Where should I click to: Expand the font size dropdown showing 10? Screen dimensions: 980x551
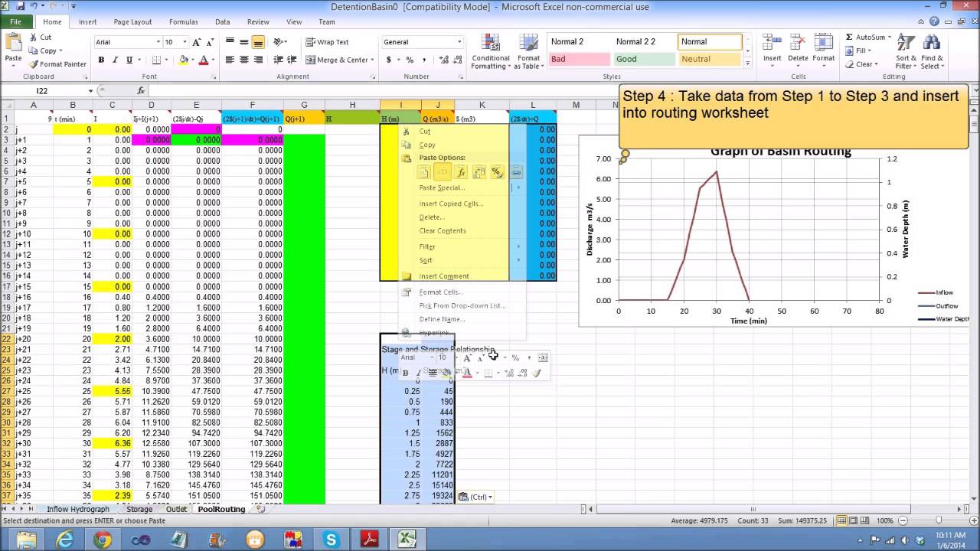coord(186,42)
